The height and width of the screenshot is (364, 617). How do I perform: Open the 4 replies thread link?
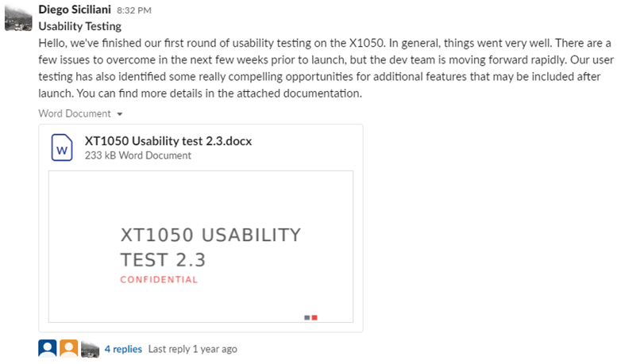coord(123,349)
